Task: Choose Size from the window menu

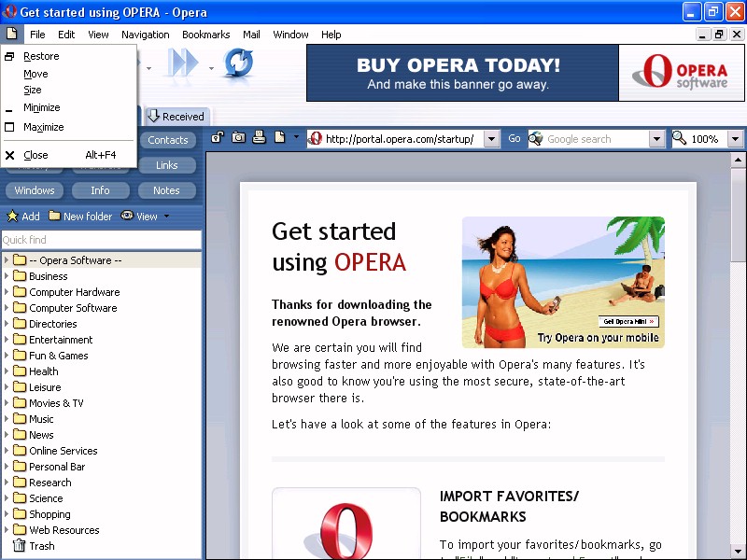Action: (69, 90)
